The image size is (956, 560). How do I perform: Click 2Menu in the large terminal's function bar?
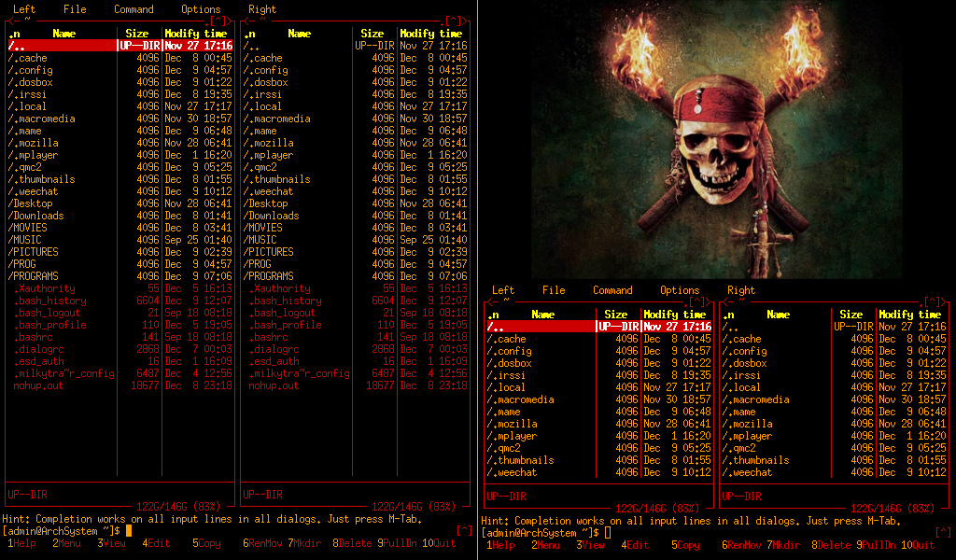[66, 543]
